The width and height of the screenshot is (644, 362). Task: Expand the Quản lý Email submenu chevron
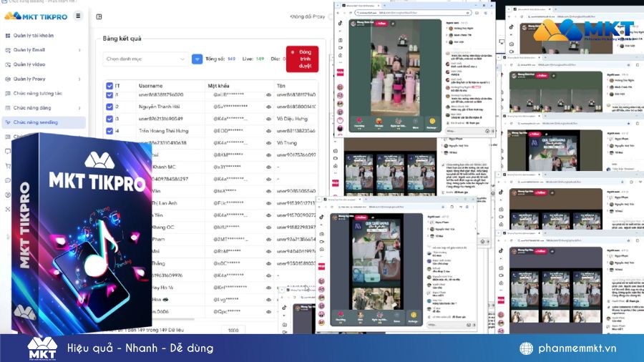[79, 50]
